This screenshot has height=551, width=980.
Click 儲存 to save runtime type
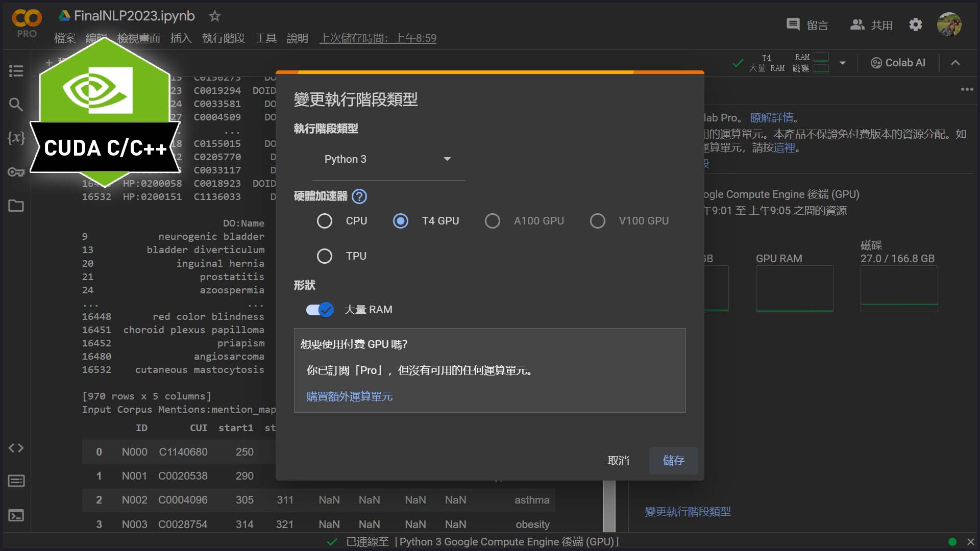(x=674, y=461)
